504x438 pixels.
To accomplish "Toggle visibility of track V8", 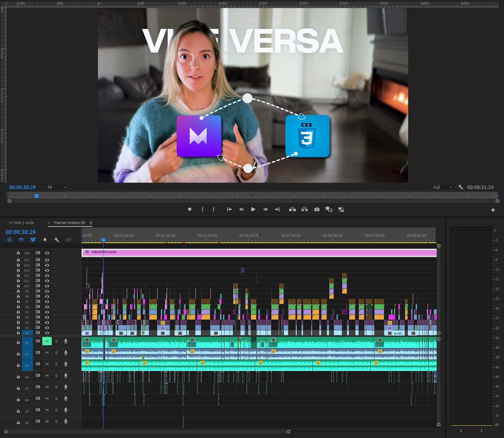I will pos(47,296).
